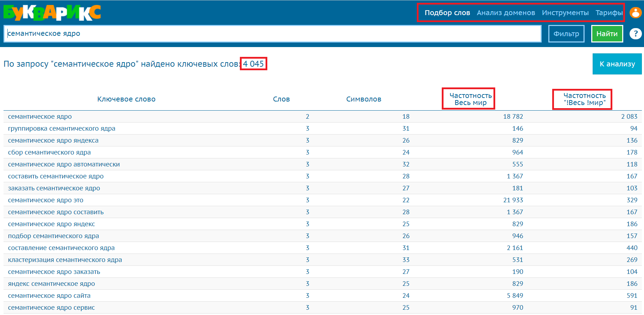This screenshot has height=315, width=644.
Task: Click frequency value 970
Action: click(x=518, y=308)
